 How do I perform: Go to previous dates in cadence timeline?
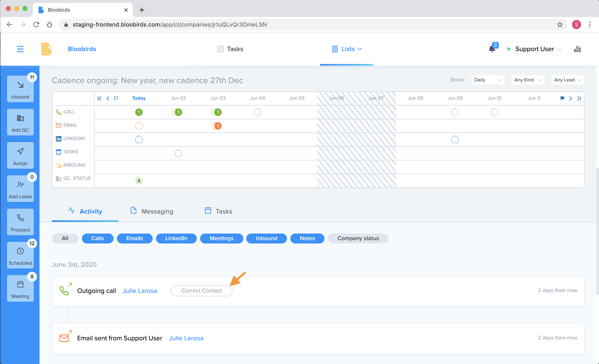click(108, 98)
